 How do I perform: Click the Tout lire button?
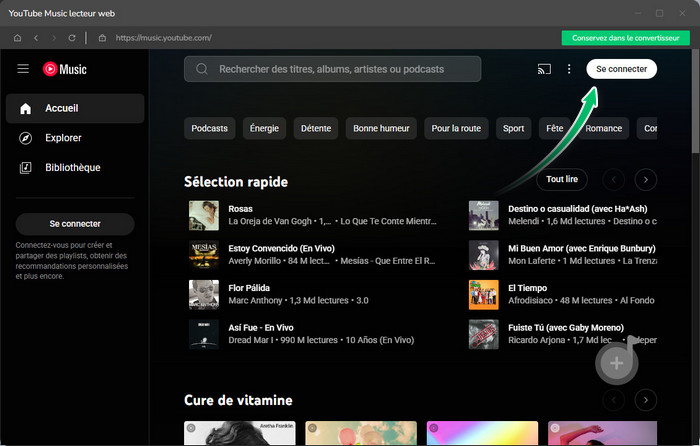click(562, 179)
